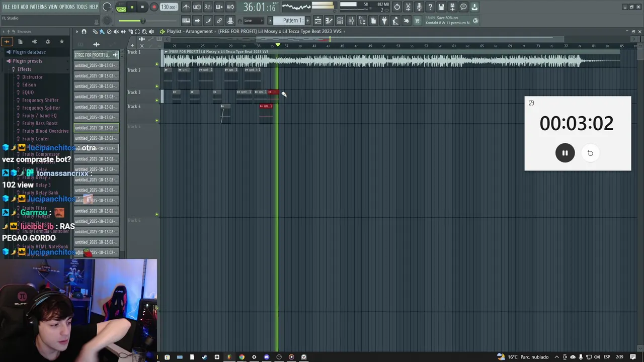Open the Line snap dropdown

pyautogui.click(x=253, y=21)
